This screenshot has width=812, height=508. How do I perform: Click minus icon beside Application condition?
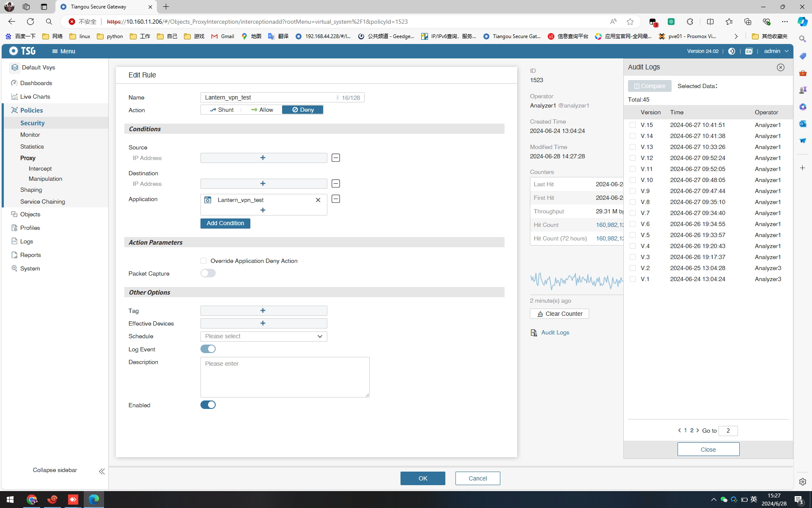(x=335, y=199)
